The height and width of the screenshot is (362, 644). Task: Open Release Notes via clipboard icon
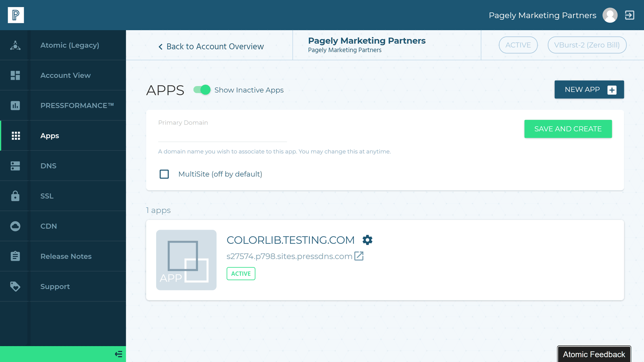tap(15, 256)
